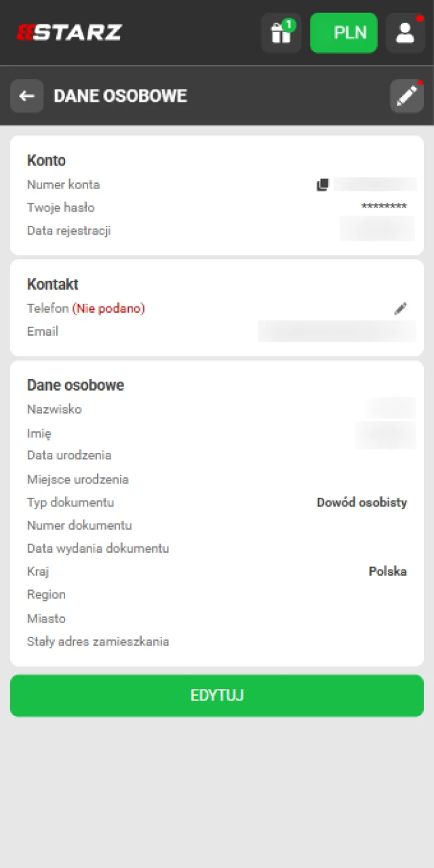Screen dimensions: 434x868
Task: Click the masked Email address value
Action: coord(336,332)
